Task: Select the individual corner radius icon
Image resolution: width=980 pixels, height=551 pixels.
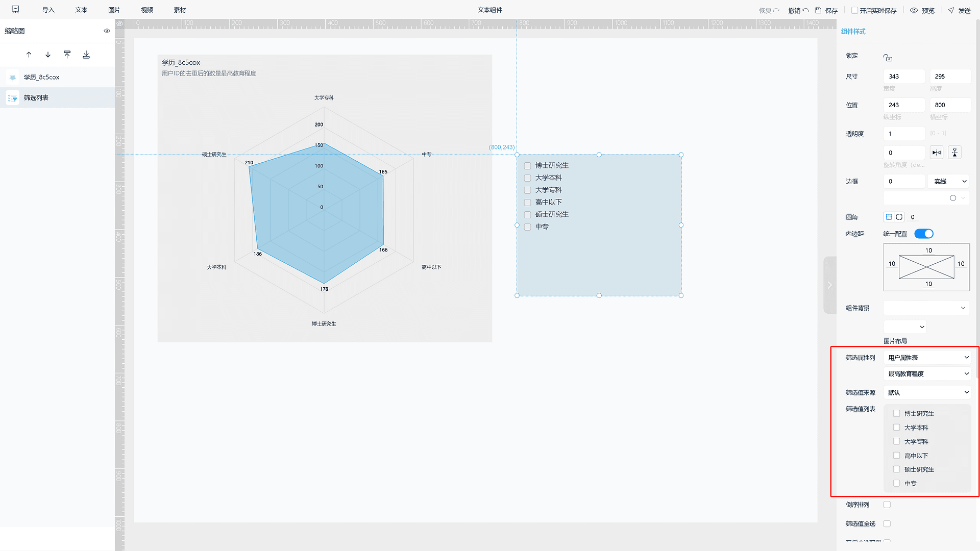Action: pos(899,217)
